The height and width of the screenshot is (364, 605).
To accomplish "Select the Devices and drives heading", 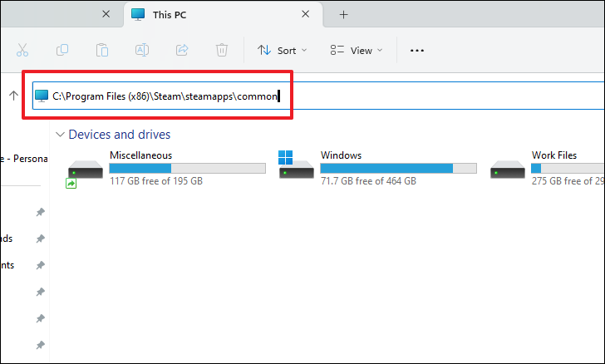I will 119,135.
